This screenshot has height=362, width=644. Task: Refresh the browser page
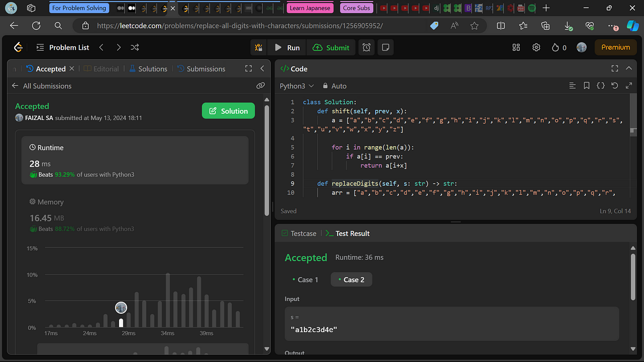36,26
